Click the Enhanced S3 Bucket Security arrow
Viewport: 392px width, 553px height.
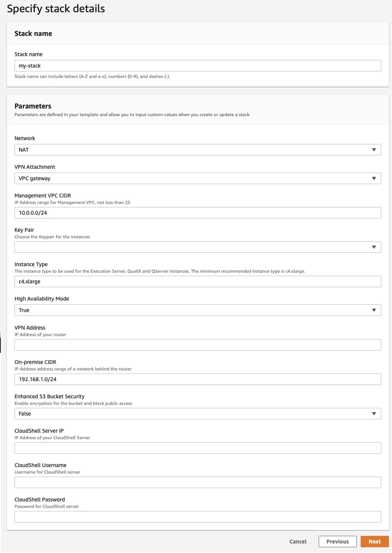[374, 414]
